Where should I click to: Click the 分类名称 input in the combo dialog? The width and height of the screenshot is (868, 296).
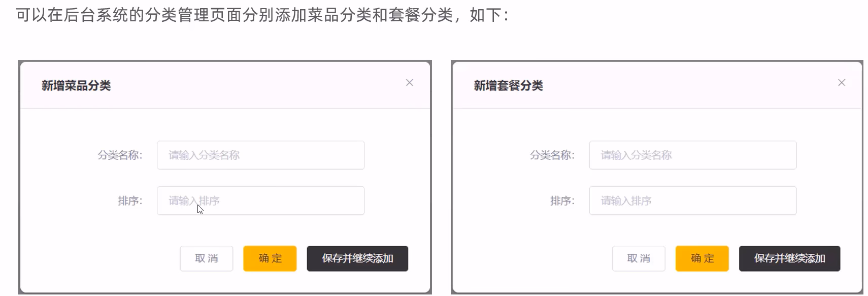pos(692,155)
